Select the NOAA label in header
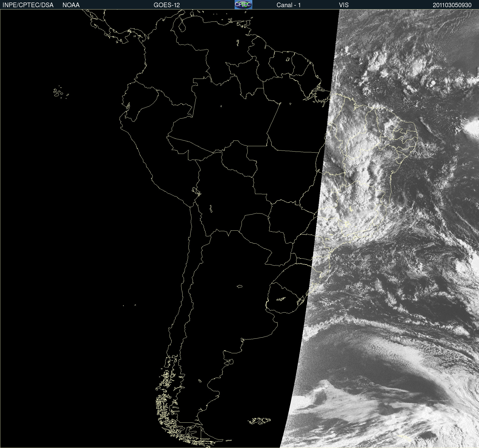The height and width of the screenshot is (448, 479). [71, 5]
